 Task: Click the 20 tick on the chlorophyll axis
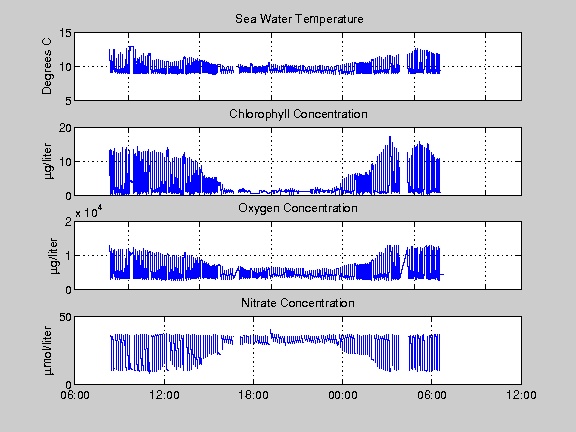pos(65,128)
